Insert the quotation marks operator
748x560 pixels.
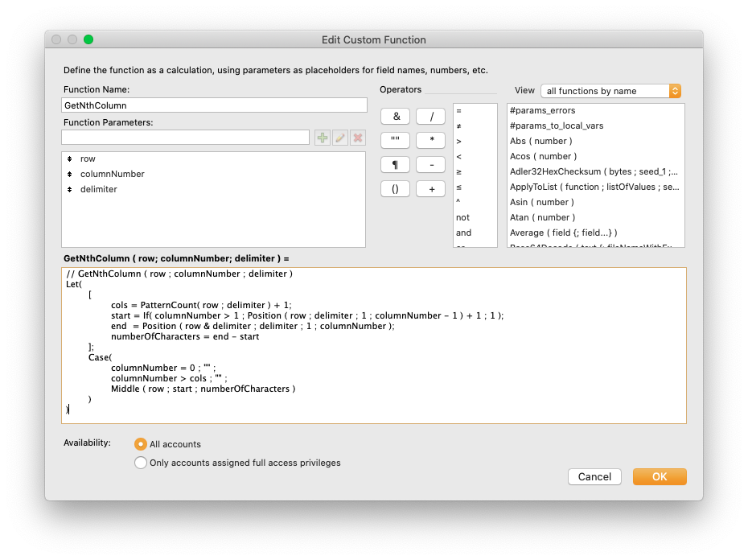coord(395,140)
